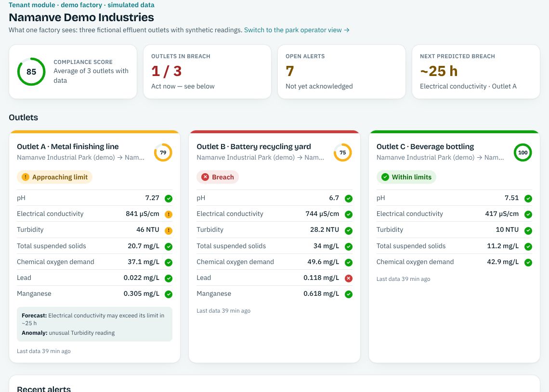Click Outlet B score ring 75

pos(343,152)
